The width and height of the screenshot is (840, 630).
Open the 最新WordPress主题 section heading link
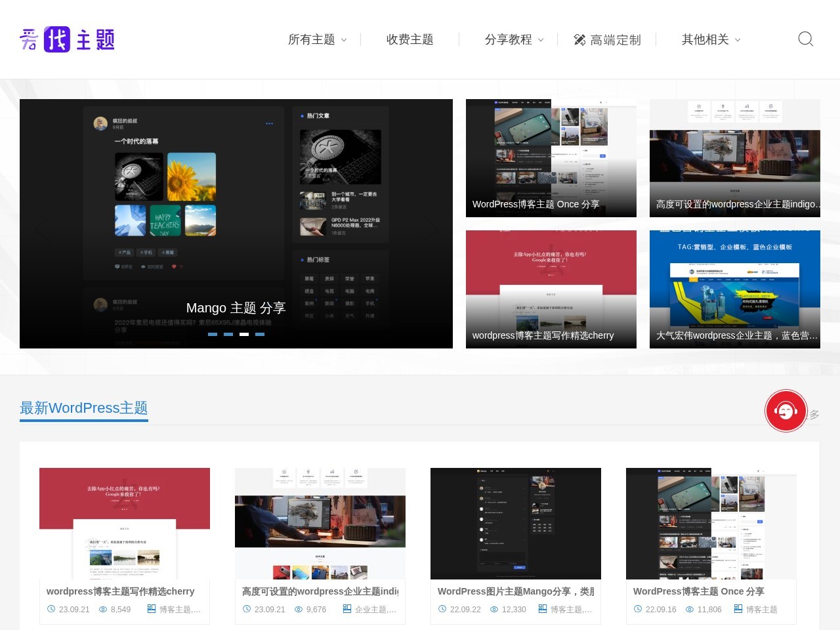pyautogui.click(x=84, y=408)
